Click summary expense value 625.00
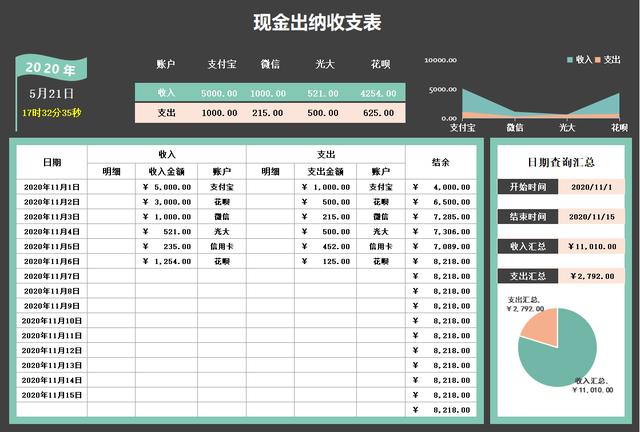Screen dimensions: 640x432 tap(378, 113)
